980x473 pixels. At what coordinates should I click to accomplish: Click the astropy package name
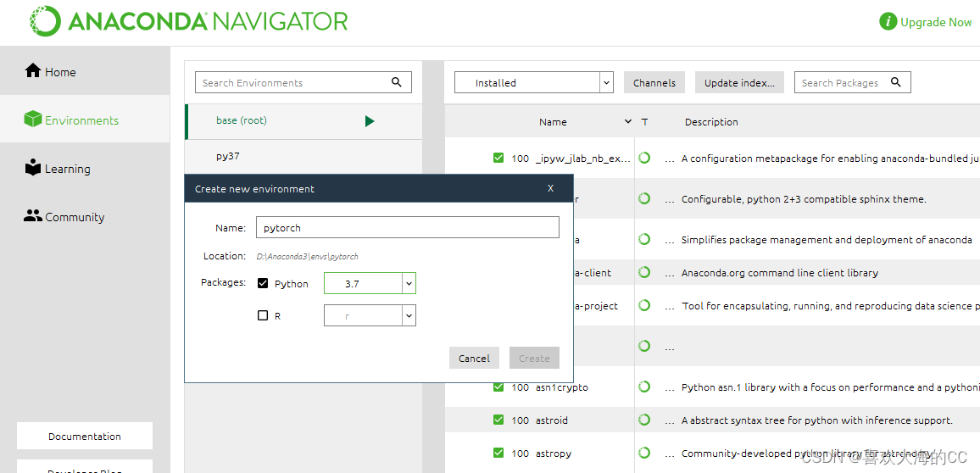(x=554, y=454)
